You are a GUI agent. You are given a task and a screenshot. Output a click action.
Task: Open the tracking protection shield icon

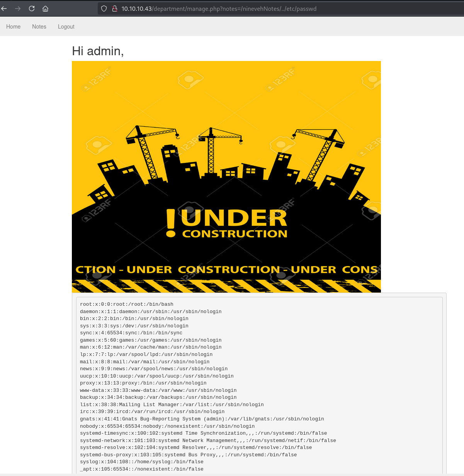point(104,8)
